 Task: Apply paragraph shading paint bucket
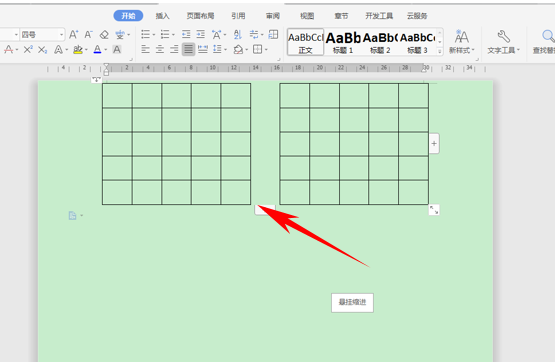coord(238,49)
